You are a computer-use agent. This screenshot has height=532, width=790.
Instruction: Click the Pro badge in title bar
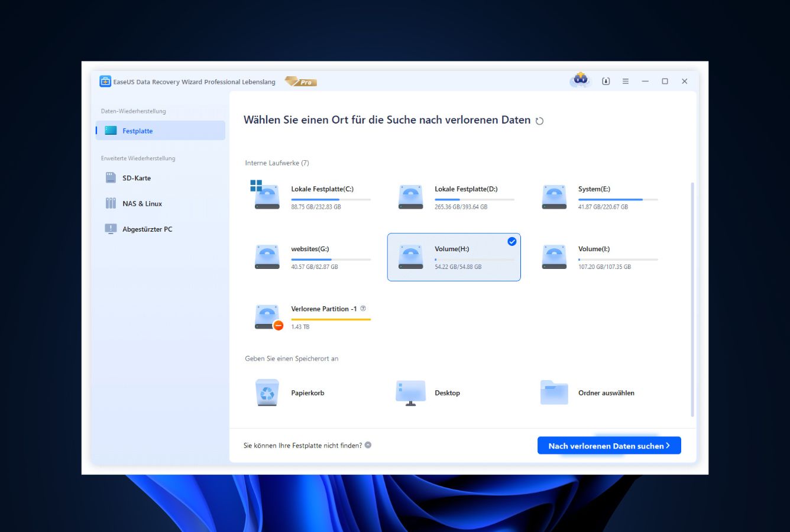coord(301,82)
